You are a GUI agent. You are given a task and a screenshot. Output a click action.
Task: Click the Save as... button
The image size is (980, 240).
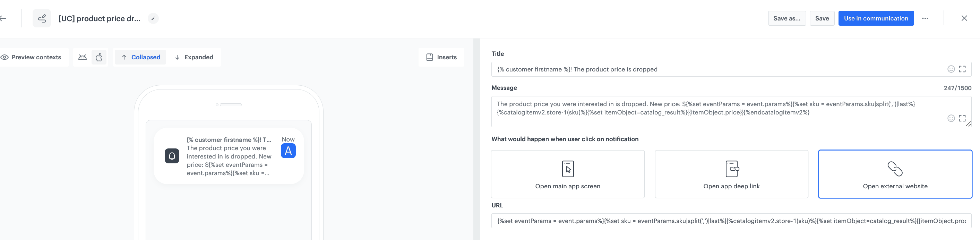(786, 18)
